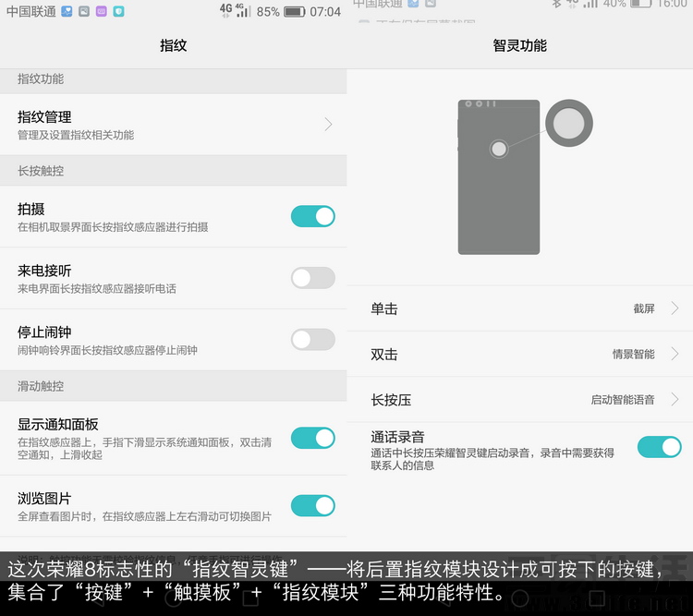
Task: Tap the 停止闹钟 setting title
Action: (44, 332)
